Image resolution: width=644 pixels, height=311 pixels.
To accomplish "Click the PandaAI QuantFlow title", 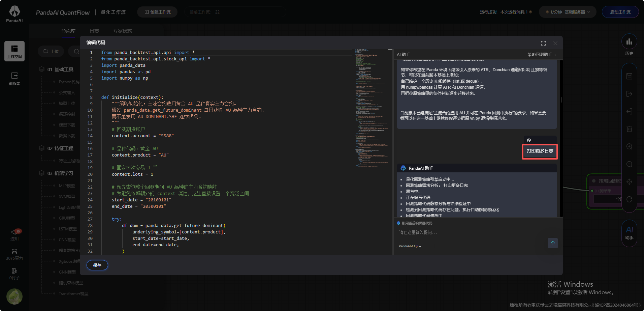I will 63,12.
